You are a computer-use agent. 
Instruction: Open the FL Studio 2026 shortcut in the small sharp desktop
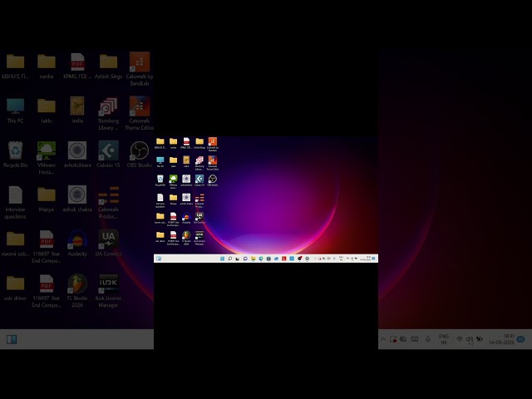pos(186,238)
